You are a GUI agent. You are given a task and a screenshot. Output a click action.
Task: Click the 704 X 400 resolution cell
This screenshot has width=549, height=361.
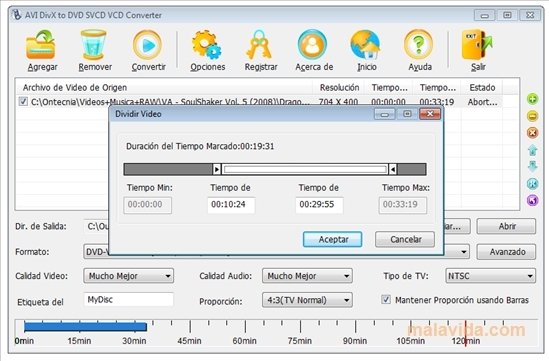tap(338, 102)
